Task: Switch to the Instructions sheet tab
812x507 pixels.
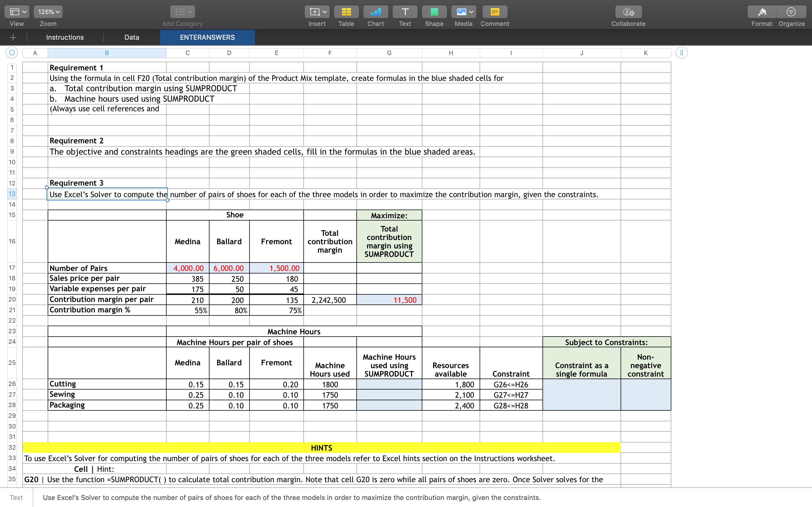Action: click(x=65, y=37)
